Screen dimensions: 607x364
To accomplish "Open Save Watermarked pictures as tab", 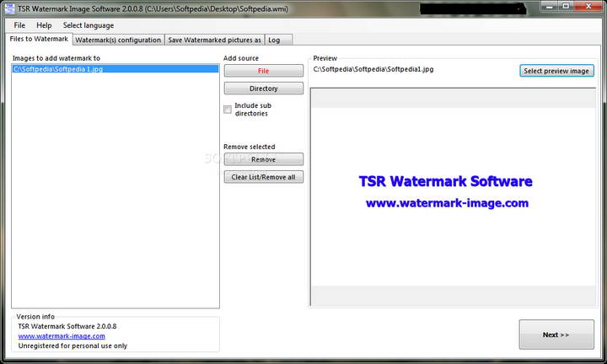I will tap(214, 40).
